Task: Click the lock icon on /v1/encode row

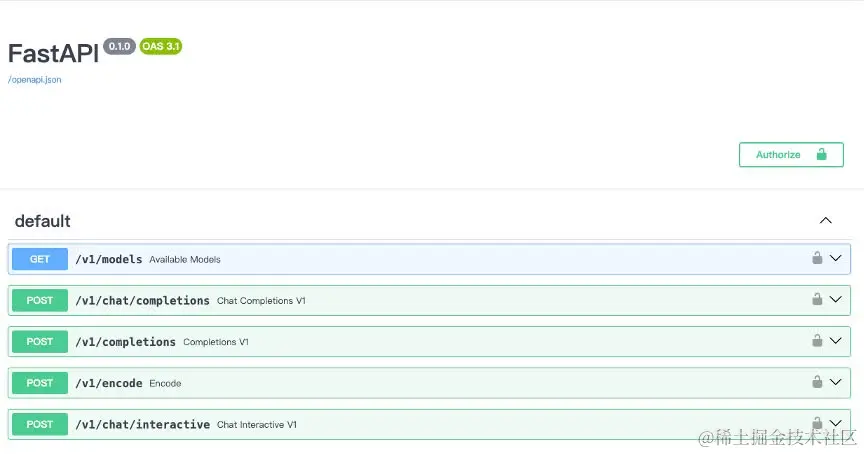Action: [817, 381]
